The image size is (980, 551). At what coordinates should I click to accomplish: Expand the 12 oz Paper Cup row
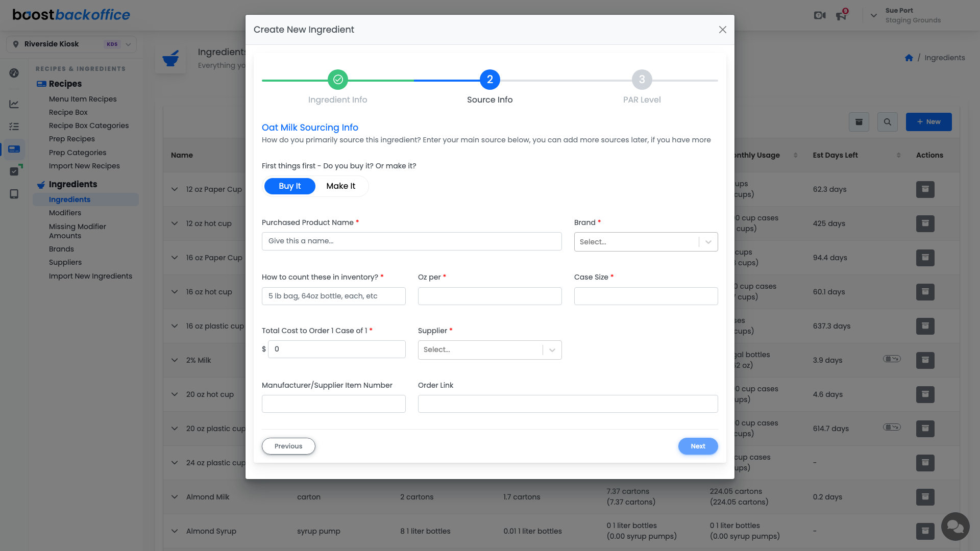(175, 189)
